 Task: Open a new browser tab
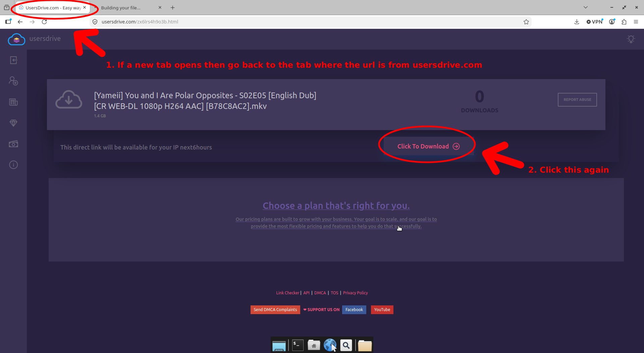pyautogui.click(x=173, y=7)
